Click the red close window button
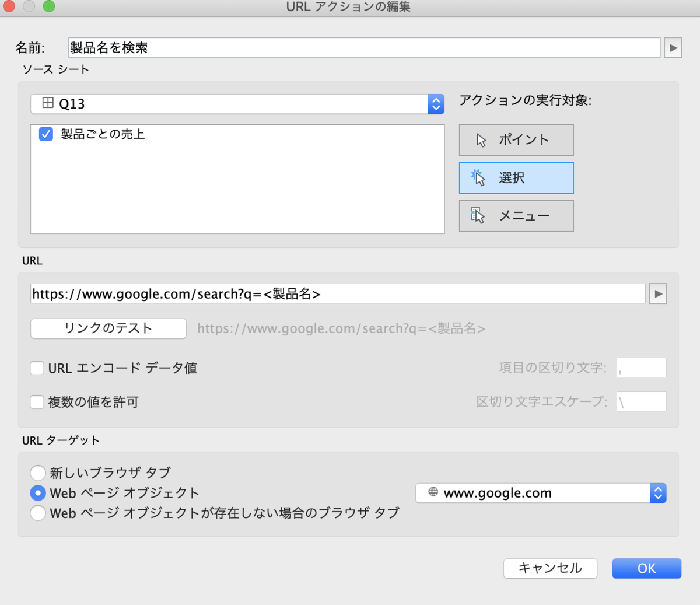This screenshot has height=605, width=700. [9, 6]
